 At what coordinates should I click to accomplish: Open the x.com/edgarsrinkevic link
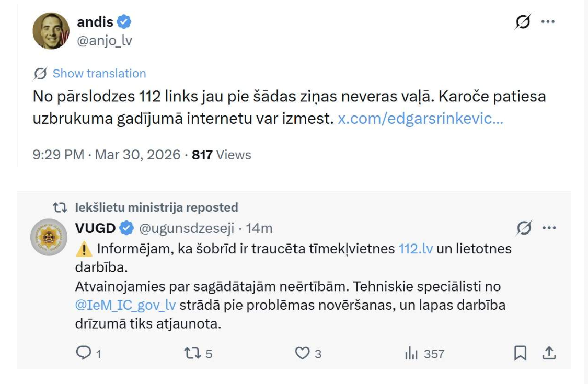[x=420, y=118]
